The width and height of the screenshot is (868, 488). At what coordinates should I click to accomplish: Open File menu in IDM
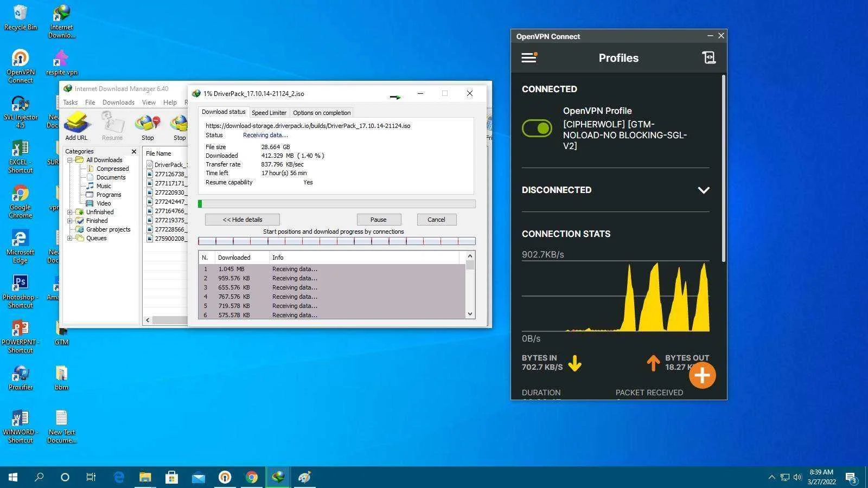point(90,102)
